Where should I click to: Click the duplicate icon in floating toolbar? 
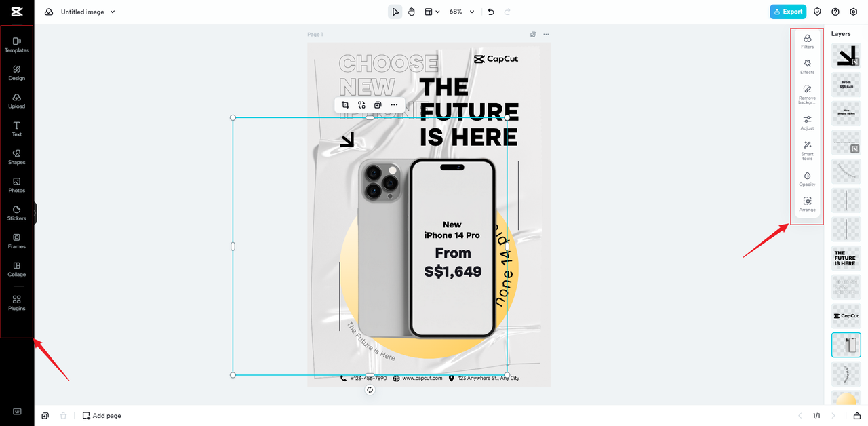[x=378, y=105]
